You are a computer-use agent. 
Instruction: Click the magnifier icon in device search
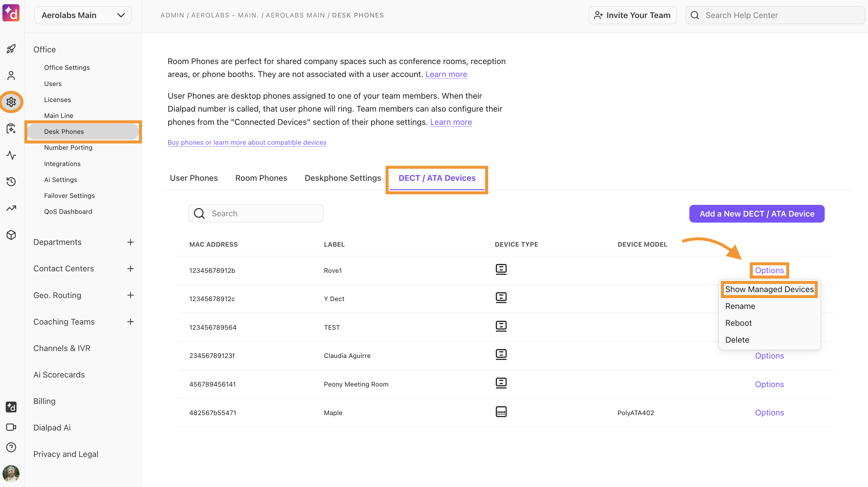point(199,213)
